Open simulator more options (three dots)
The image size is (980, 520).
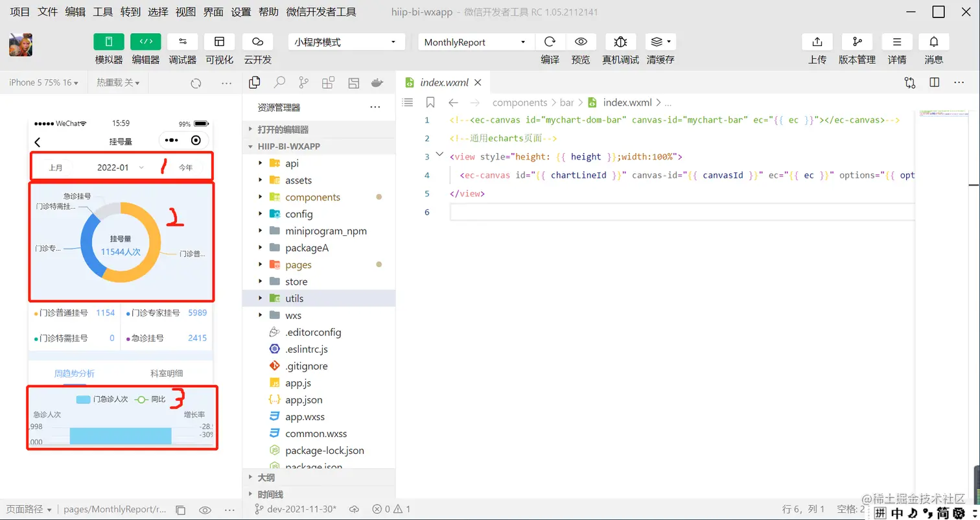click(226, 84)
